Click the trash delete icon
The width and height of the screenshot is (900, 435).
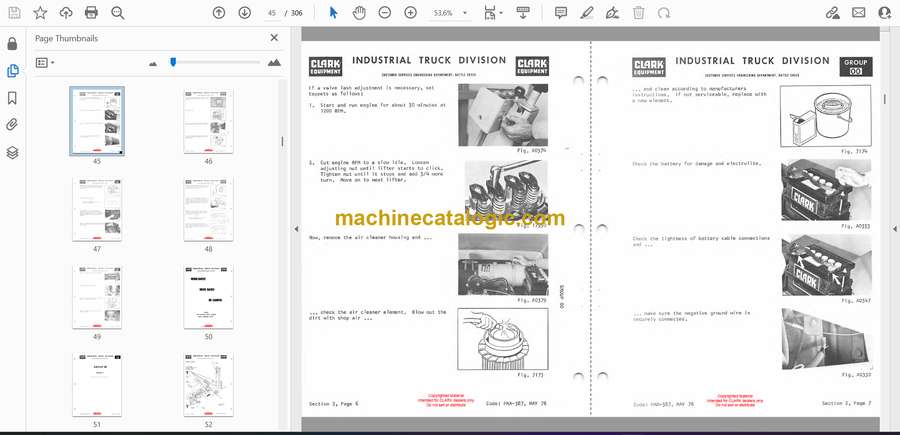point(638,13)
